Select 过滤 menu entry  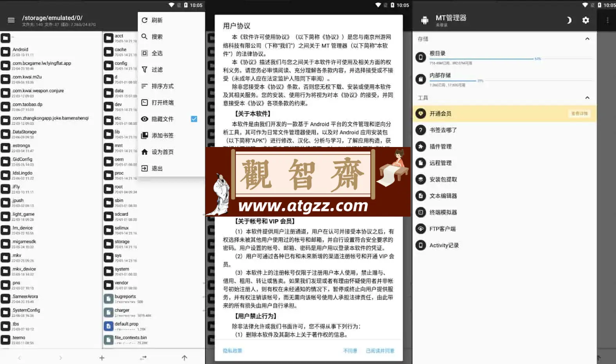[171, 70]
